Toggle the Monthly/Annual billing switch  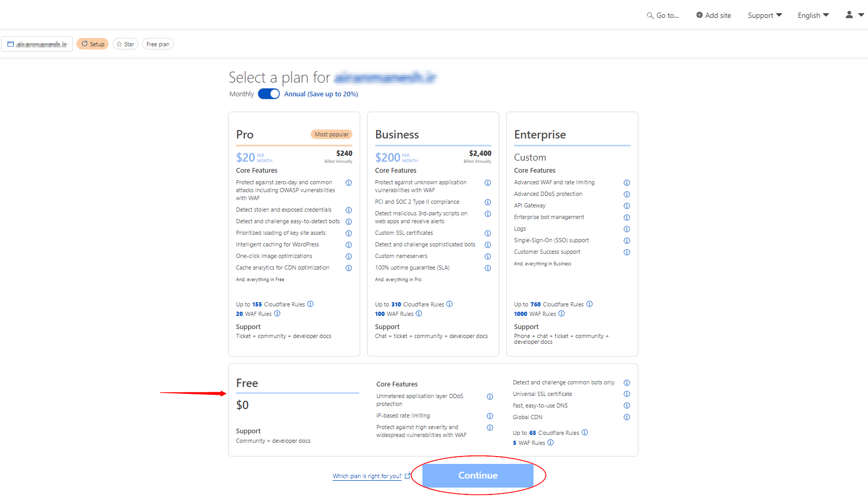tap(269, 94)
